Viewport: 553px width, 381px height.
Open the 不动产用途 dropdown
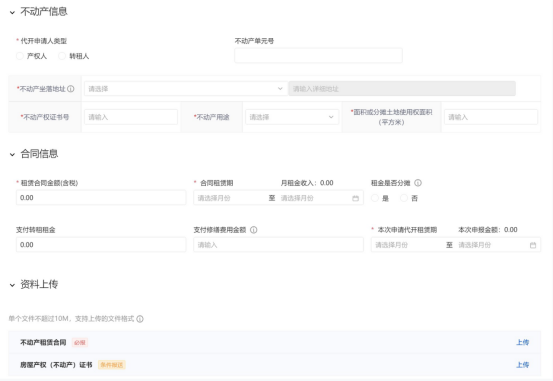[292, 117]
